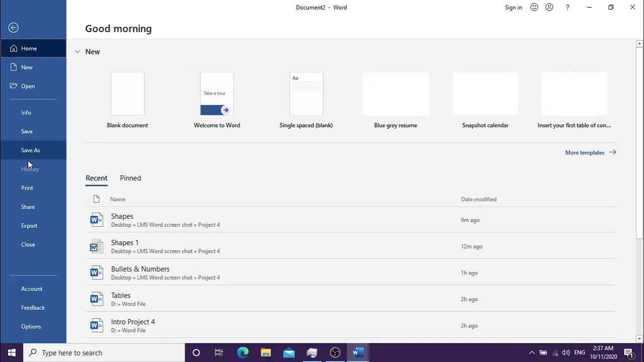The width and height of the screenshot is (644, 362).
Task: Open the Export page
Action: coord(33,226)
